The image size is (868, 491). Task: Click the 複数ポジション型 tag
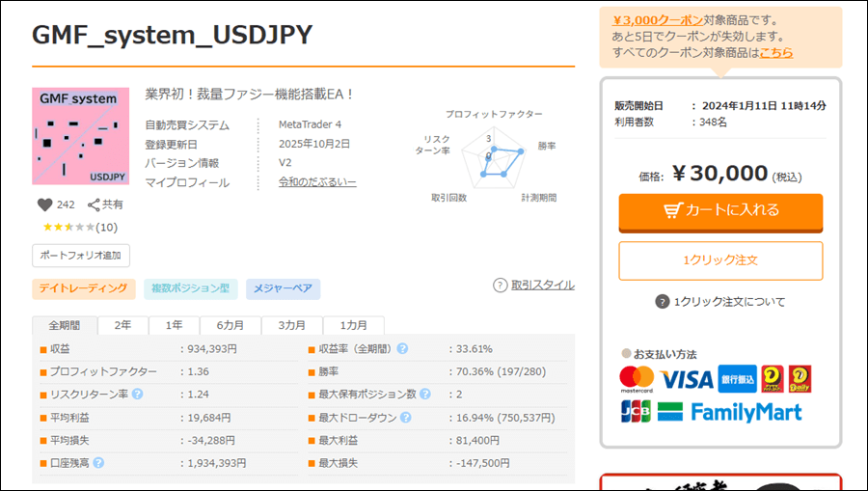coord(190,289)
